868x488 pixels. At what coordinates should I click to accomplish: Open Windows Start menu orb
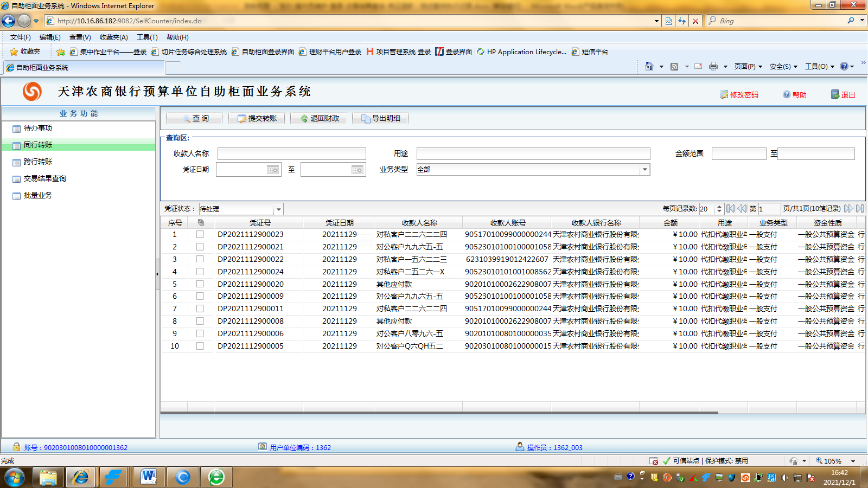coord(15,477)
